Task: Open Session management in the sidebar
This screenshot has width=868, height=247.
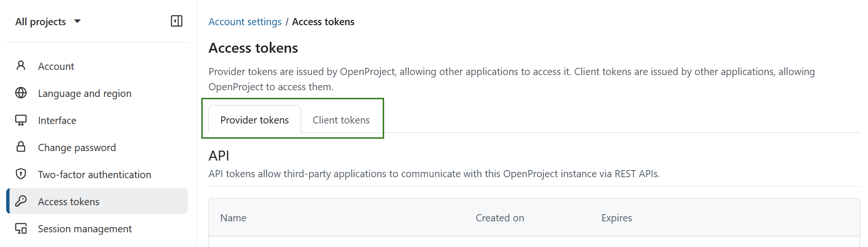Action: click(x=85, y=229)
